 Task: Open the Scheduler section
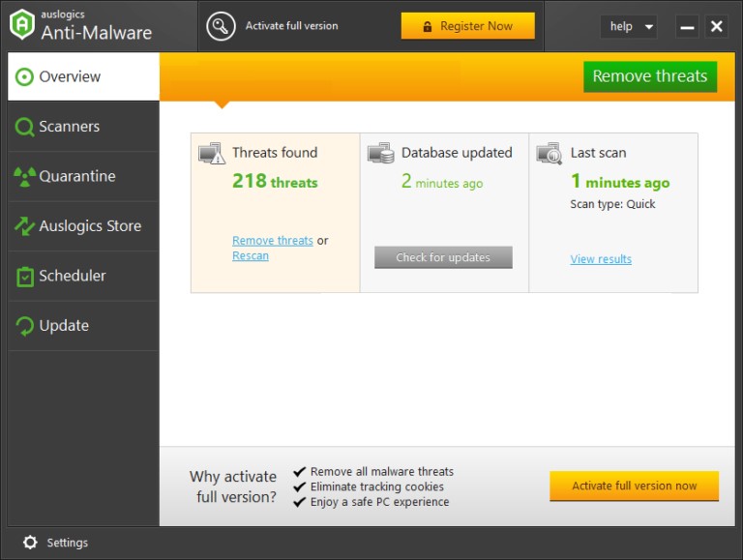(x=83, y=276)
